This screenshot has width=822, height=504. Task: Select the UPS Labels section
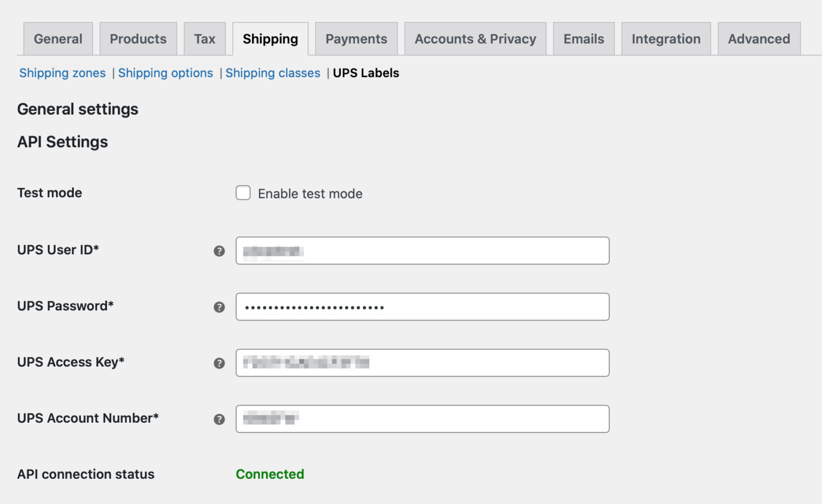pyautogui.click(x=366, y=73)
